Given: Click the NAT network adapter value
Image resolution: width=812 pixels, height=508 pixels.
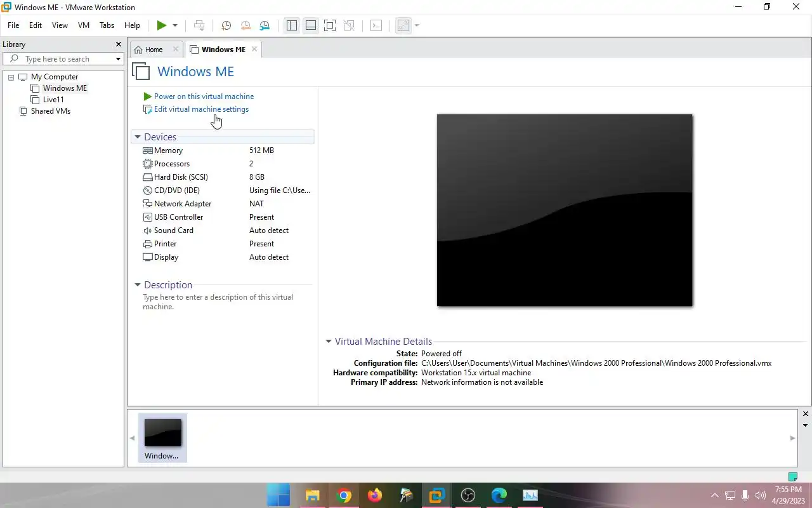Looking at the screenshot, I should [256, 204].
